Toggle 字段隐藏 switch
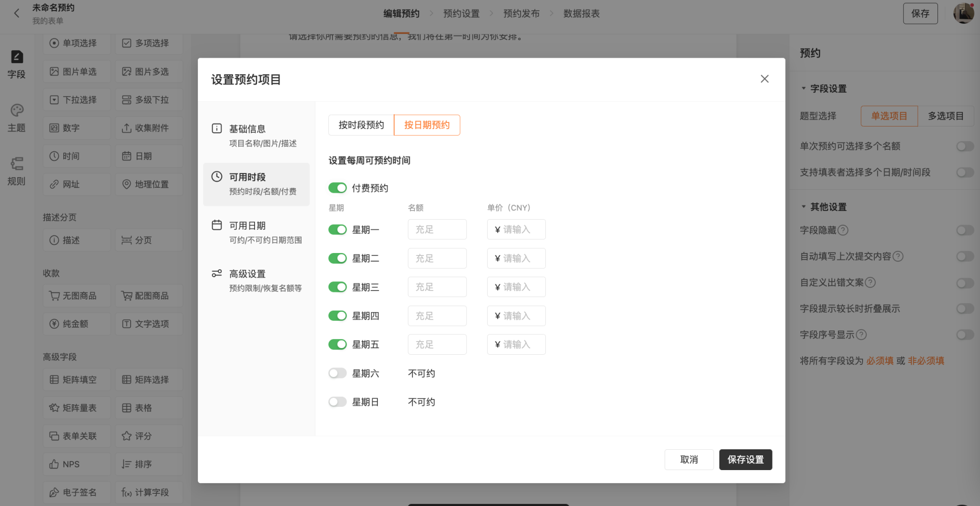The width and height of the screenshot is (980, 506). tap(965, 230)
